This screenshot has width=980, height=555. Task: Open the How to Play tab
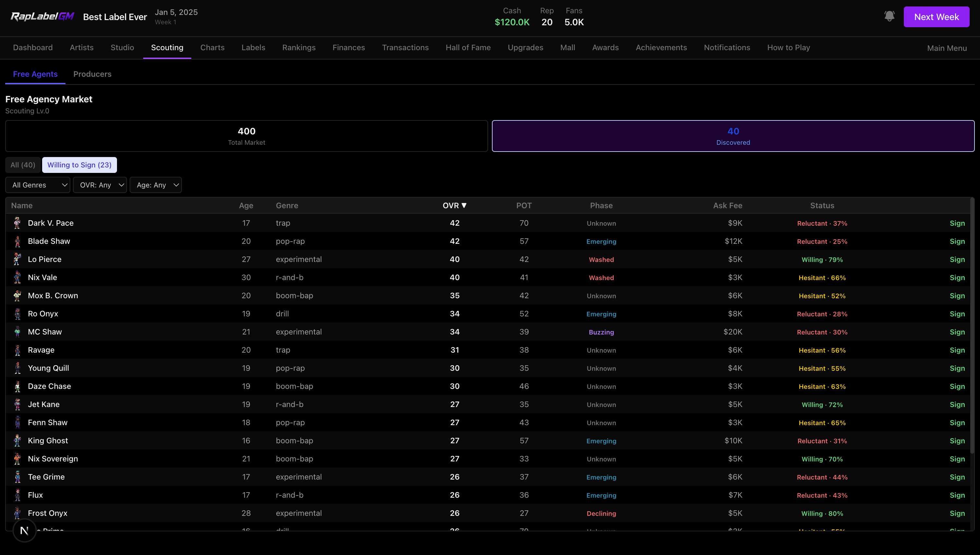coord(788,48)
